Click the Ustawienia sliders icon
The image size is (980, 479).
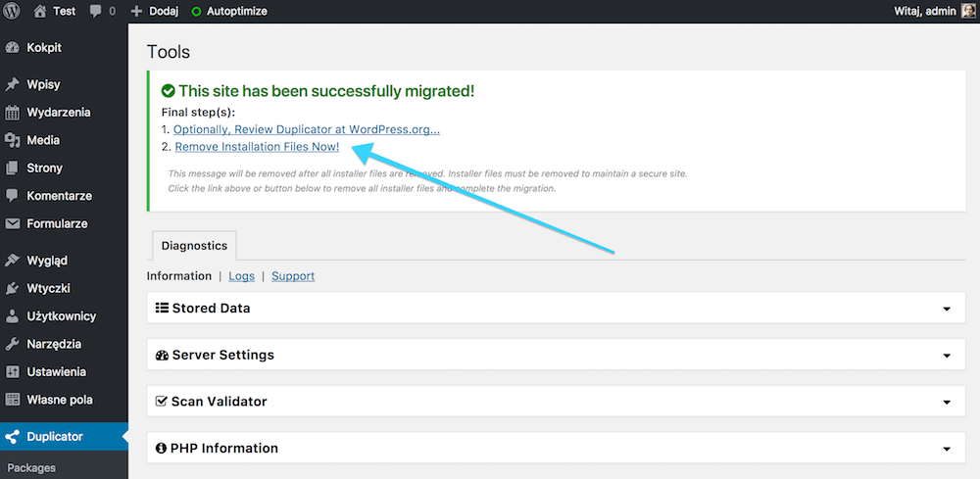pos(12,372)
